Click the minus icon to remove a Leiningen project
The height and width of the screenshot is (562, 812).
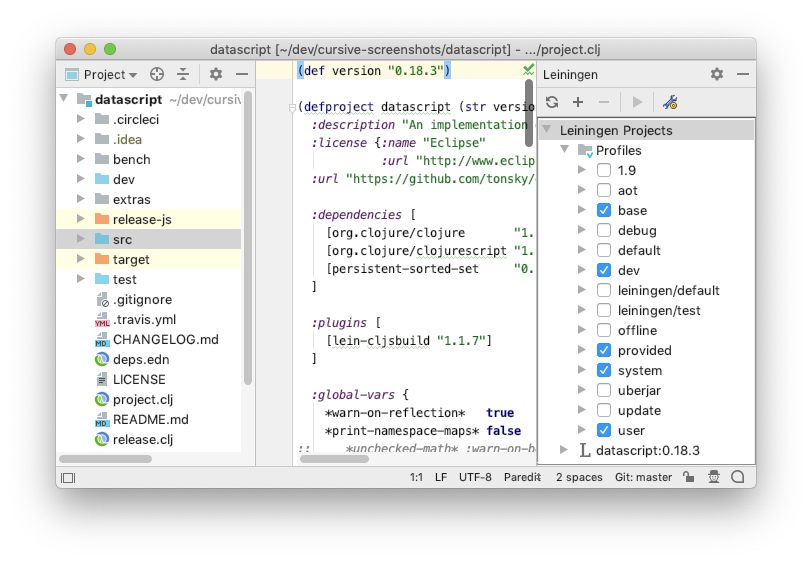tap(604, 102)
